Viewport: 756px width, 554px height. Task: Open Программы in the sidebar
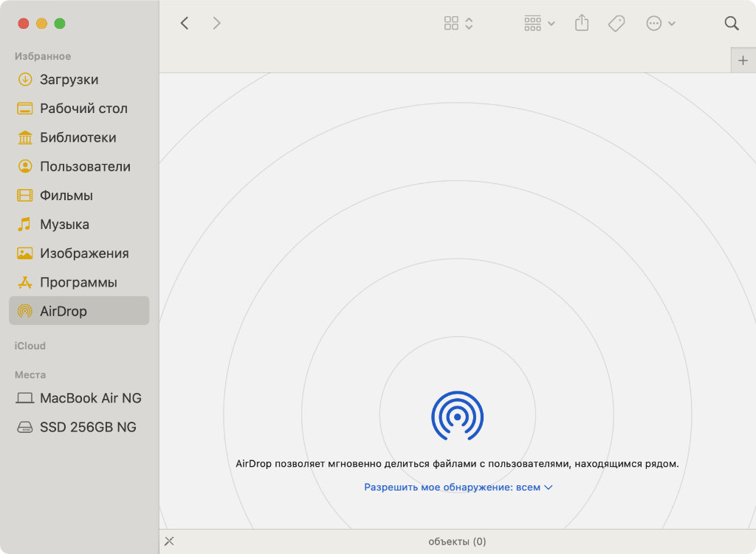click(78, 282)
